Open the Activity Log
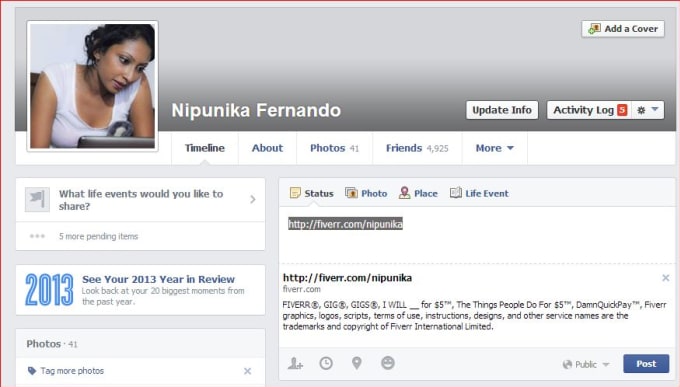 [583, 110]
